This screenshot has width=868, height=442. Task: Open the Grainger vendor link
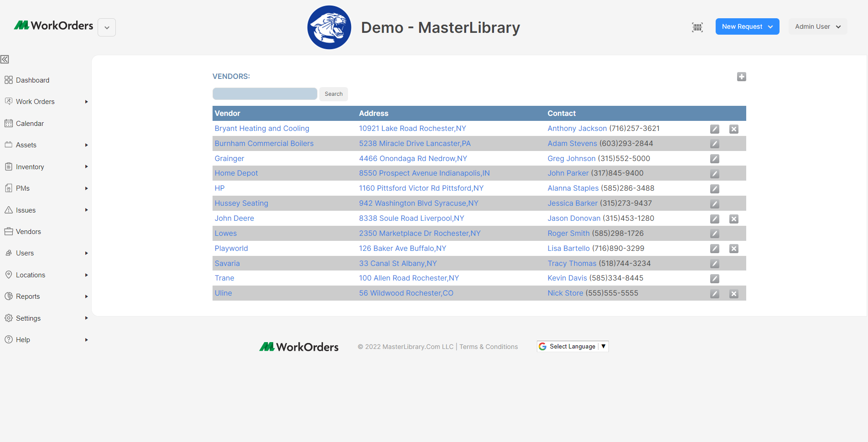pos(229,159)
